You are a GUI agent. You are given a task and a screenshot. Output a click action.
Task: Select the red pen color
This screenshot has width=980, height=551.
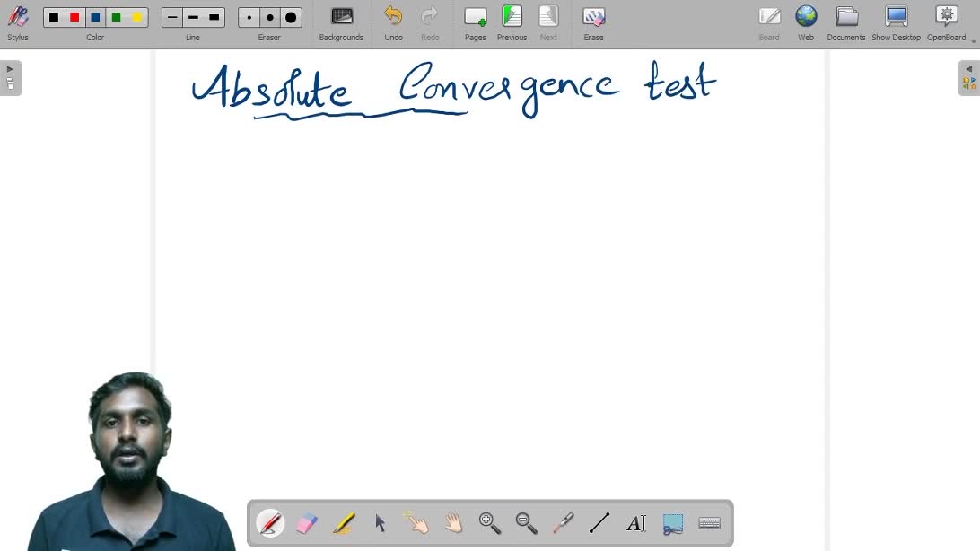pyautogui.click(x=74, y=18)
